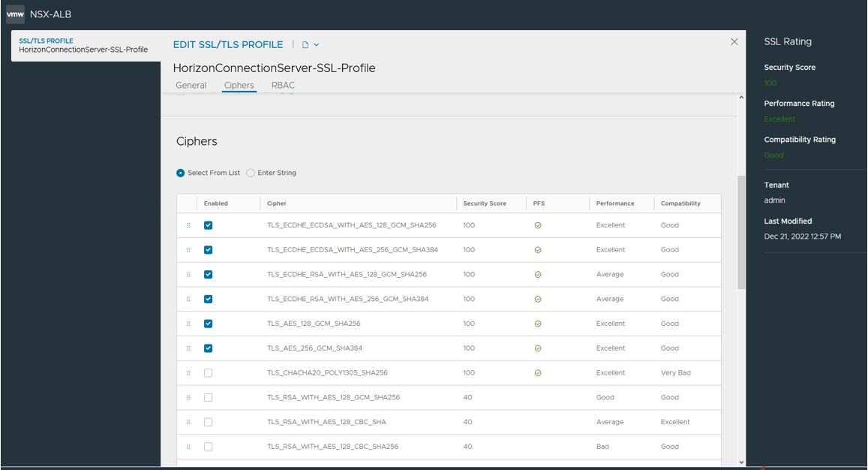The image size is (868, 470).
Task: Click the document icon beside Edit SSL/TLS Profile
Action: point(305,45)
